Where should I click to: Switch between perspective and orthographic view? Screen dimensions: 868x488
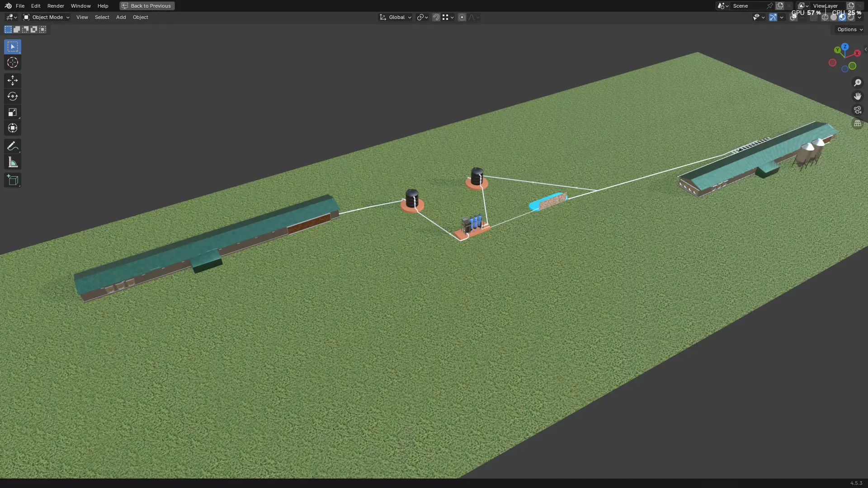857,123
